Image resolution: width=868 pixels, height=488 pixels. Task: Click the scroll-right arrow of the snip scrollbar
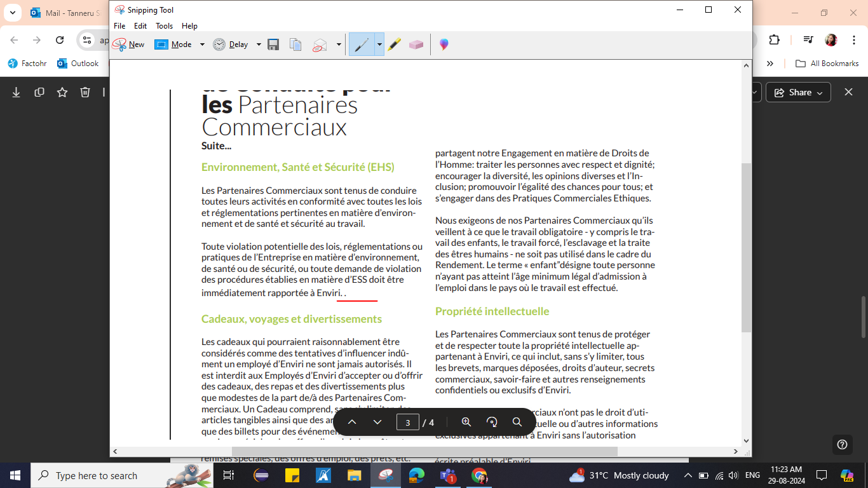click(x=736, y=451)
